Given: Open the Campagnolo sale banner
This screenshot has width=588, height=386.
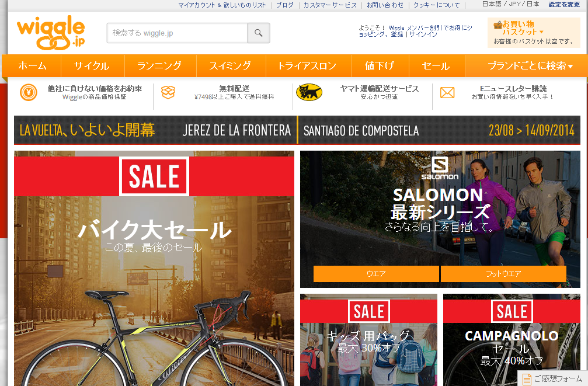Looking at the screenshot, I should point(512,340).
